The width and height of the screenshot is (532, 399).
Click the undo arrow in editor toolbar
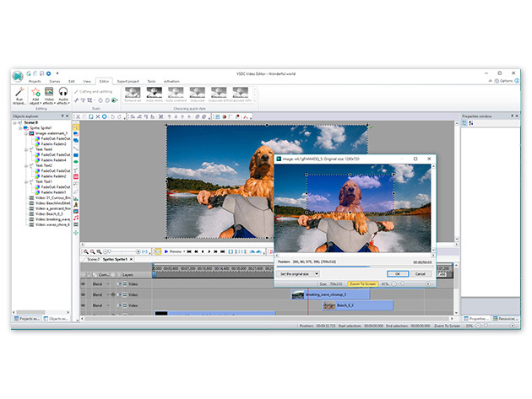(112, 116)
